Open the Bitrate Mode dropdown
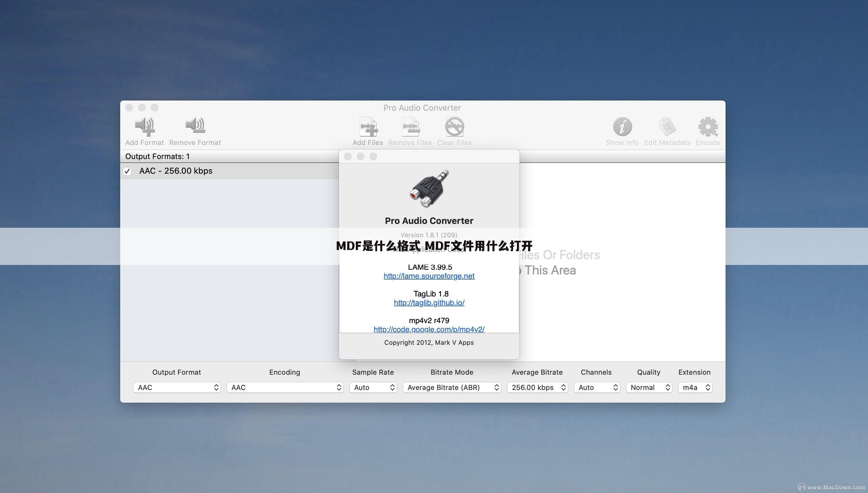868x493 pixels. tap(452, 387)
